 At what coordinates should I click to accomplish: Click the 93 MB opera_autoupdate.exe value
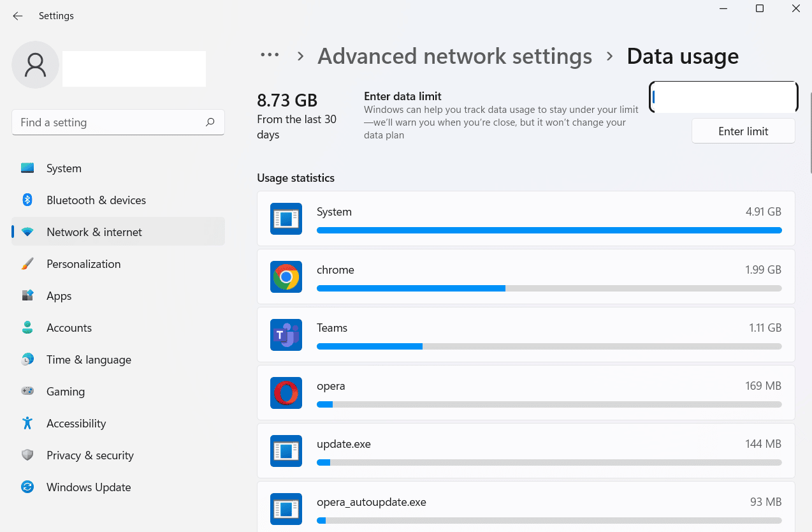(766, 502)
